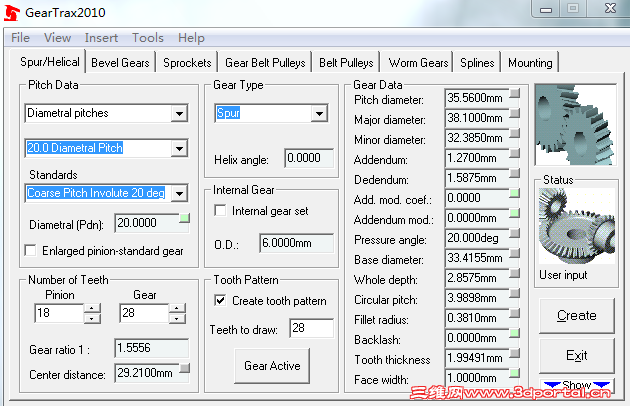The height and width of the screenshot is (406, 630).
Task: Open the Tools menu
Action: pyautogui.click(x=148, y=38)
